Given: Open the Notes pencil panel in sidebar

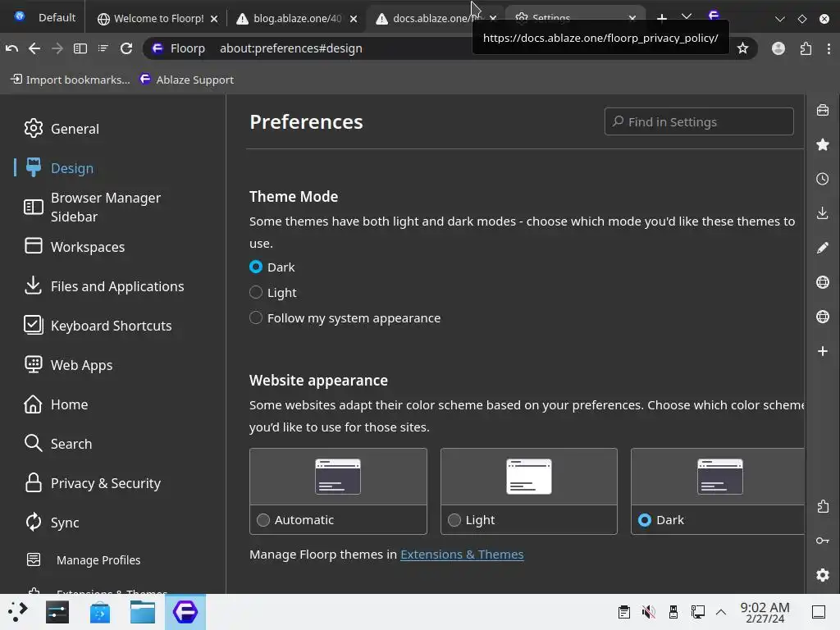Looking at the screenshot, I should click(x=822, y=248).
